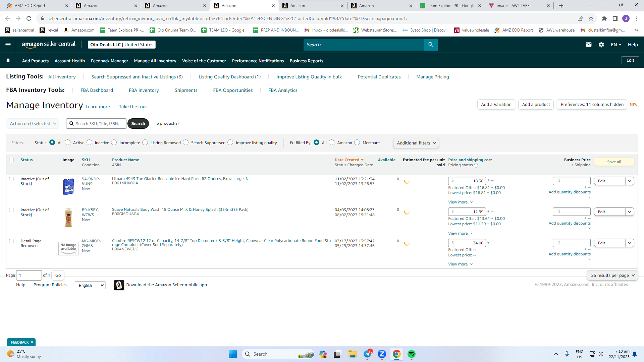Open Telegram from the taskbar

click(x=367, y=354)
